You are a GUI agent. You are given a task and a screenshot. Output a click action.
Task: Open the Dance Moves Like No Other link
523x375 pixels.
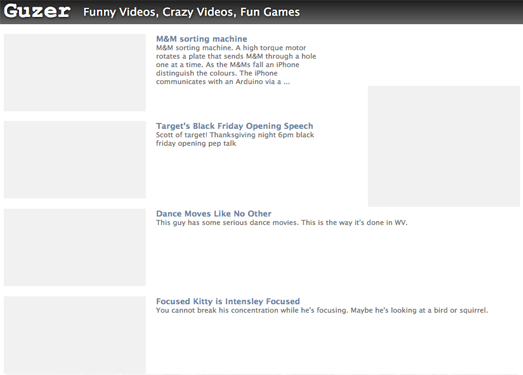coord(213,214)
